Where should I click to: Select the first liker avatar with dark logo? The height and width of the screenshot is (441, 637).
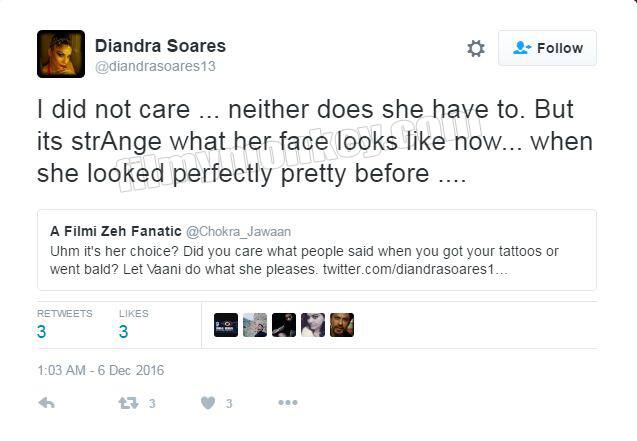point(226,325)
